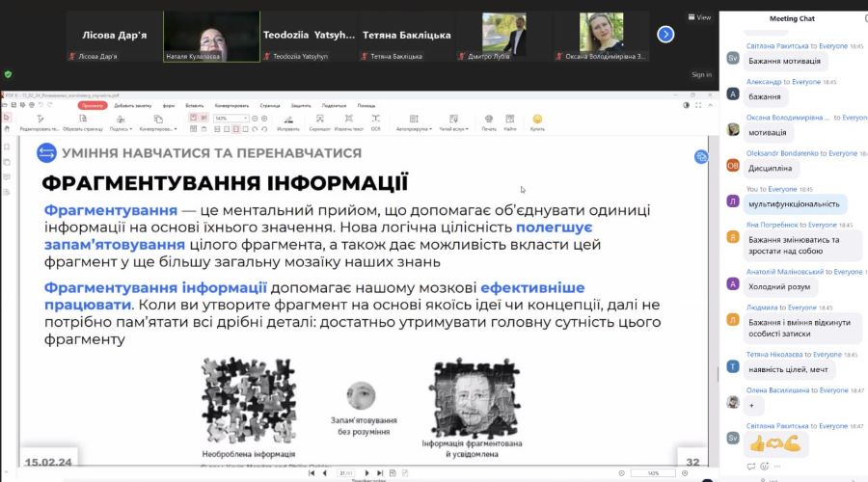Click the OCR tool icon

pos(375,121)
